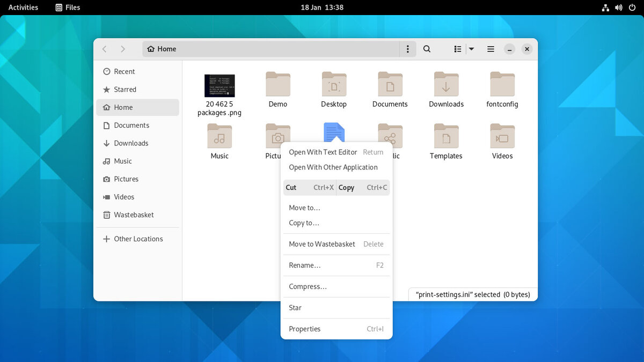644x362 pixels.
Task: Select the Demo folder icon
Action: click(x=278, y=84)
